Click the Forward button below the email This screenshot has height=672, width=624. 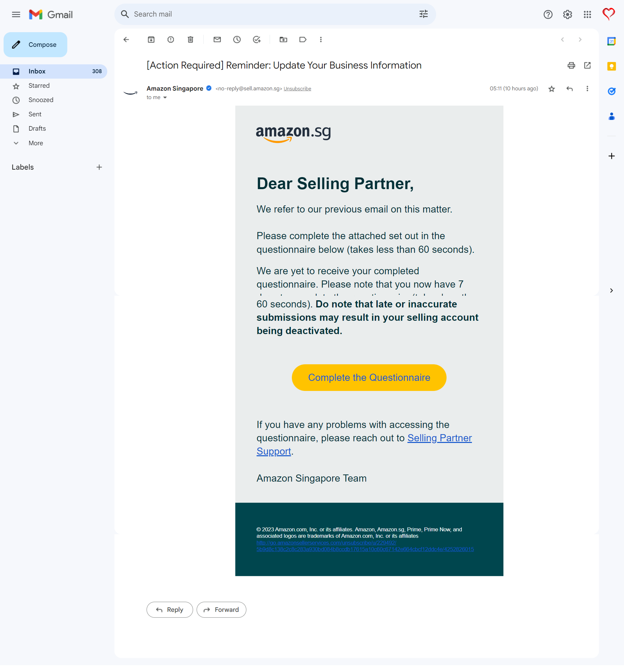pyautogui.click(x=221, y=610)
